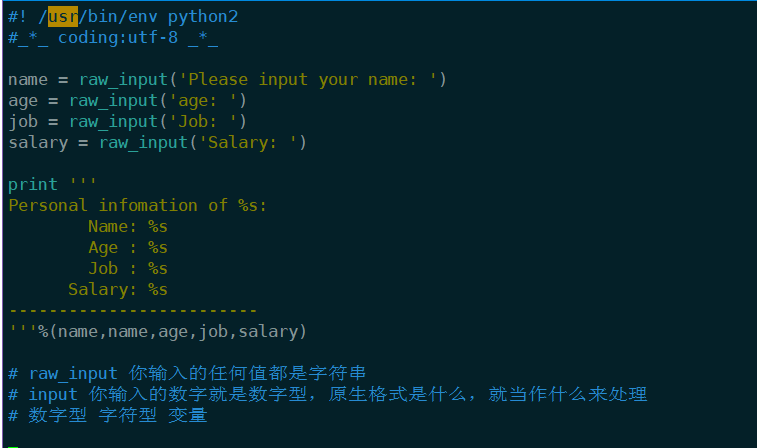Click the 'Name: %s' template line

pyautogui.click(x=127, y=227)
